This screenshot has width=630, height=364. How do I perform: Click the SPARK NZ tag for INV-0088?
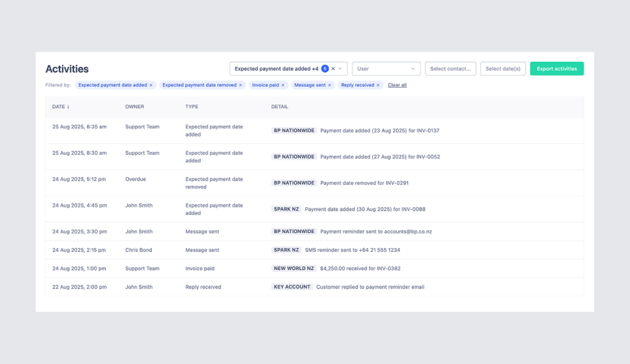coord(286,209)
